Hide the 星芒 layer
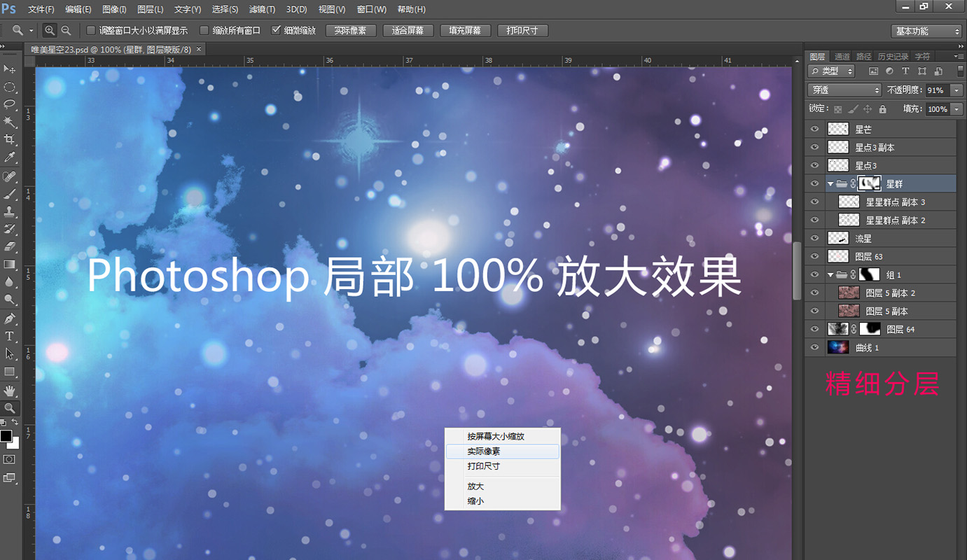 pyautogui.click(x=814, y=129)
